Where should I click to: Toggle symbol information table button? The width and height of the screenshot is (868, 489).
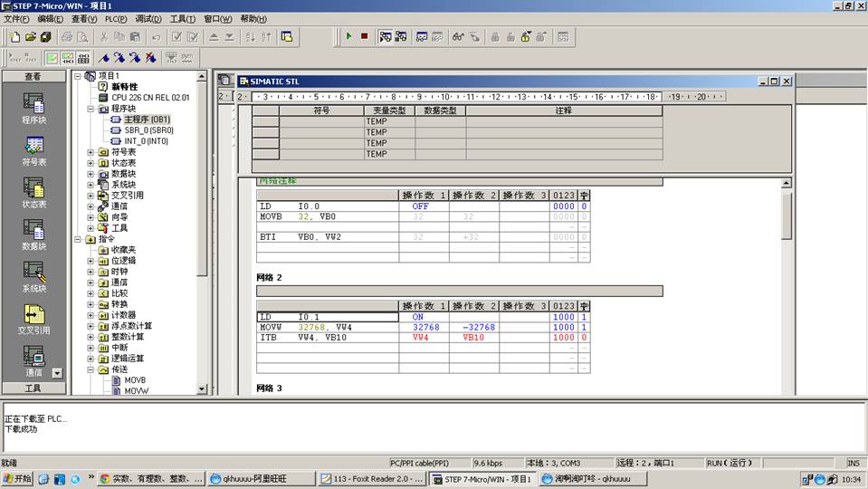(83, 58)
